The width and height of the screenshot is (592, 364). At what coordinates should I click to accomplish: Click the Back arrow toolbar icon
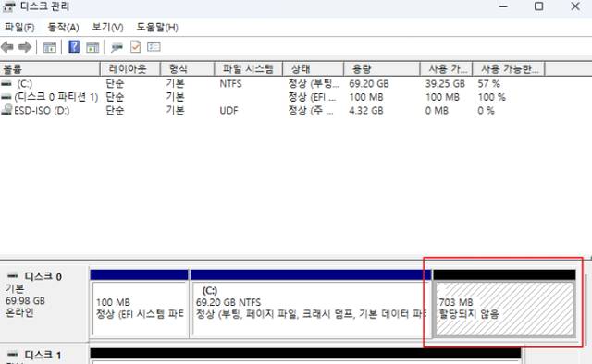[7, 47]
